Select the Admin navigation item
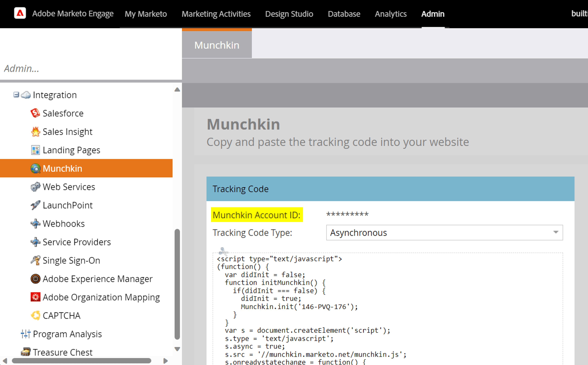 (433, 14)
